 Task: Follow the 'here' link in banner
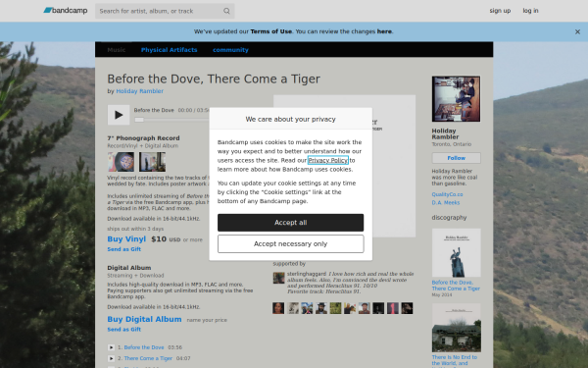pyautogui.click(x=384, y=31)
